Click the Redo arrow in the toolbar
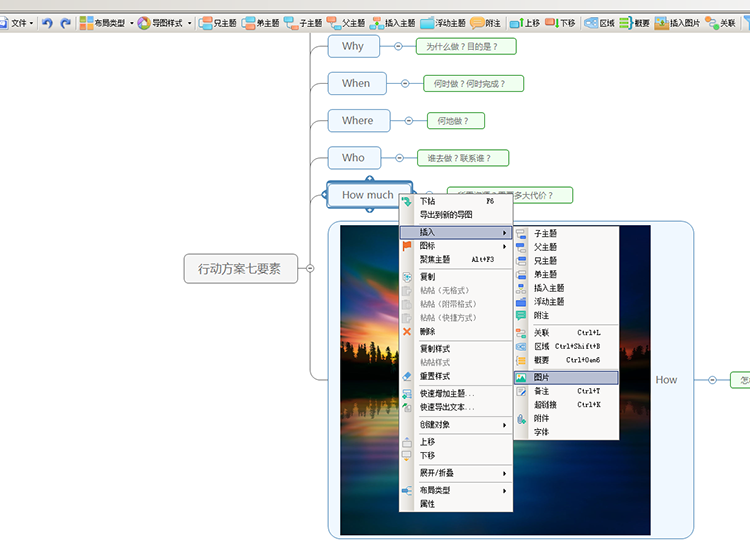 coord(66,22)
